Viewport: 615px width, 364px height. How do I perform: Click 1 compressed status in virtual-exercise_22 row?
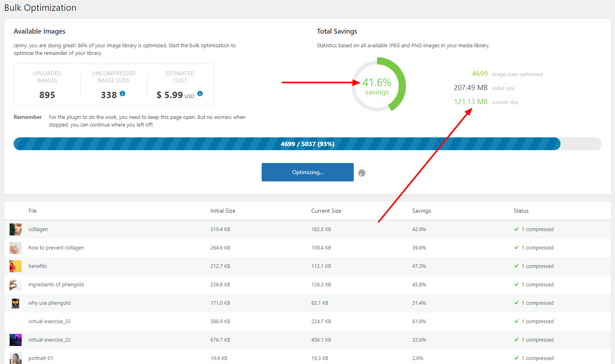537,340
